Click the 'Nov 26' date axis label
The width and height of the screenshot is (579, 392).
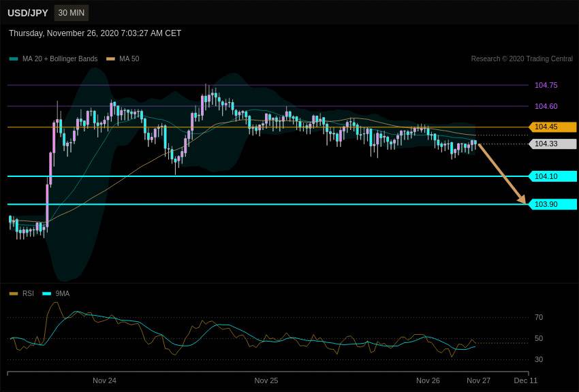click(428, 380)
